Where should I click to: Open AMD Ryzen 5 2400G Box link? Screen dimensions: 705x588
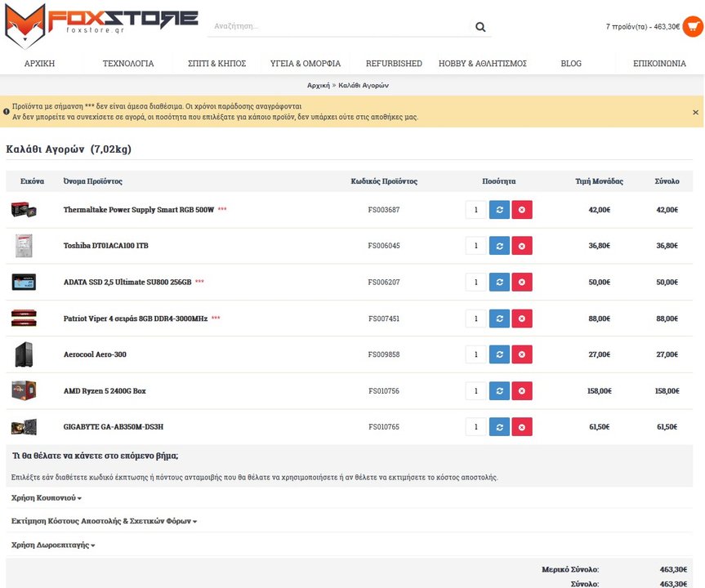(x=105, y=391)
